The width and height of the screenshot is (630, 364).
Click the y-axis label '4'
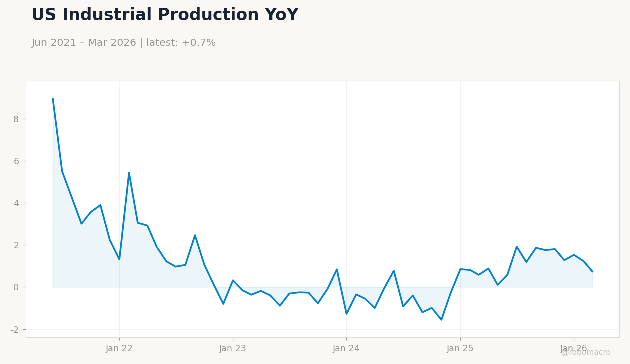pos(16,203)
